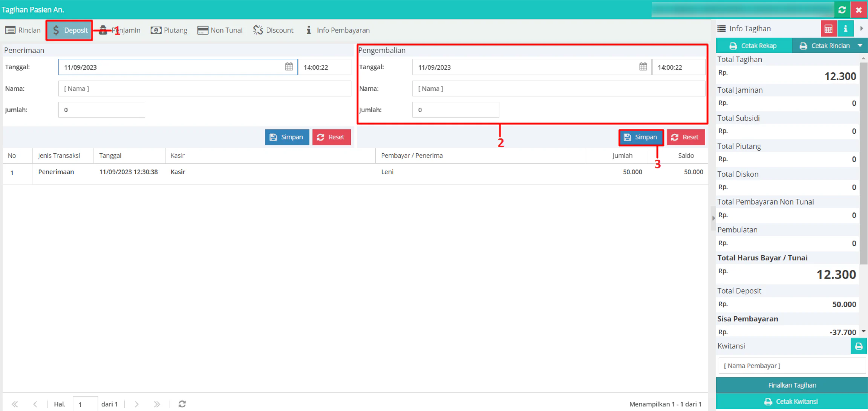Focus the Nama Pembayar field
This screenshot has width=868, height=411.
[x=792, y=366]
